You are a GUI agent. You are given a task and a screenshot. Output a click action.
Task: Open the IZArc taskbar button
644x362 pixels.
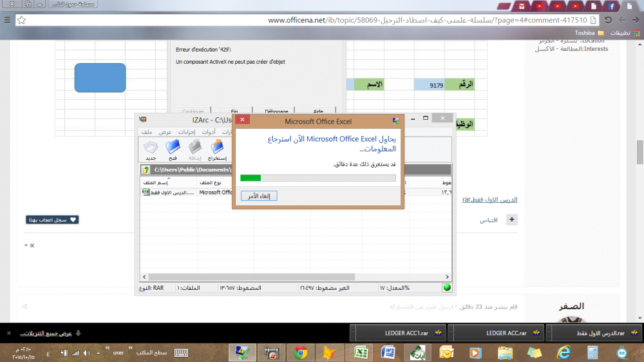pos(272,352)
